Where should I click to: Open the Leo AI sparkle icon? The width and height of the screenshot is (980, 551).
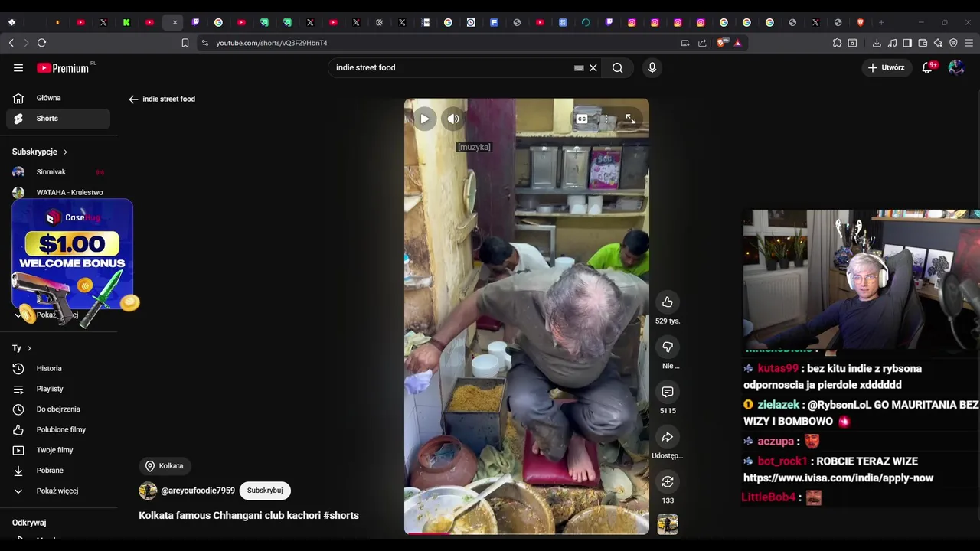tap(938, 43)
